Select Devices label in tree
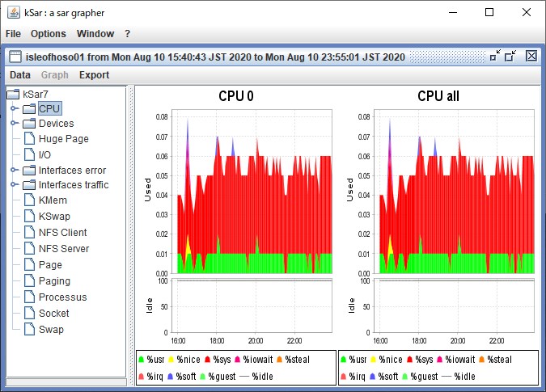 (x=56, y=124)
